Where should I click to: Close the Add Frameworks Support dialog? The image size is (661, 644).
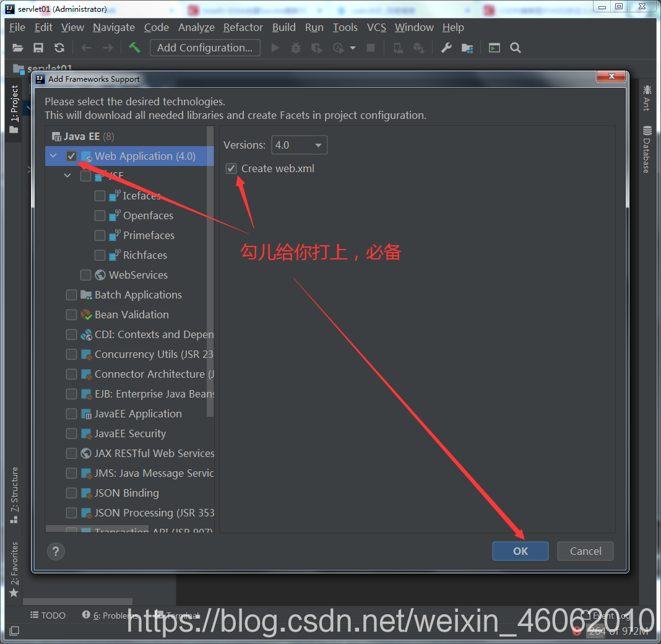(611, 76)
